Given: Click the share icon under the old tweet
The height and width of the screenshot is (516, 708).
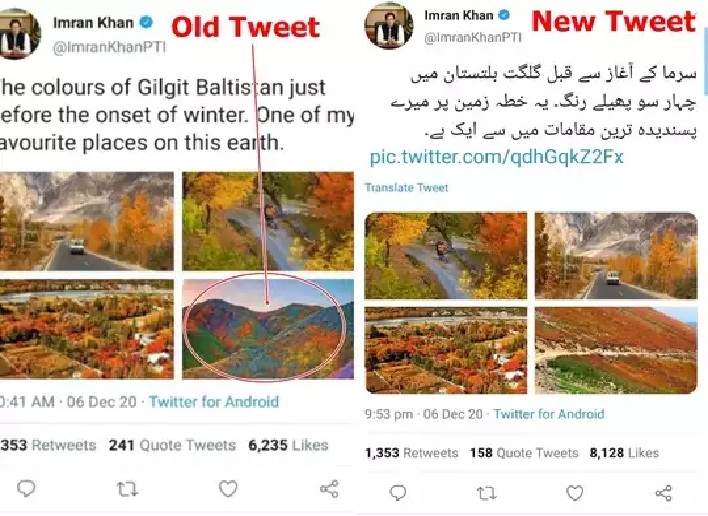Looking at the screenshot, I should point(328,489).
